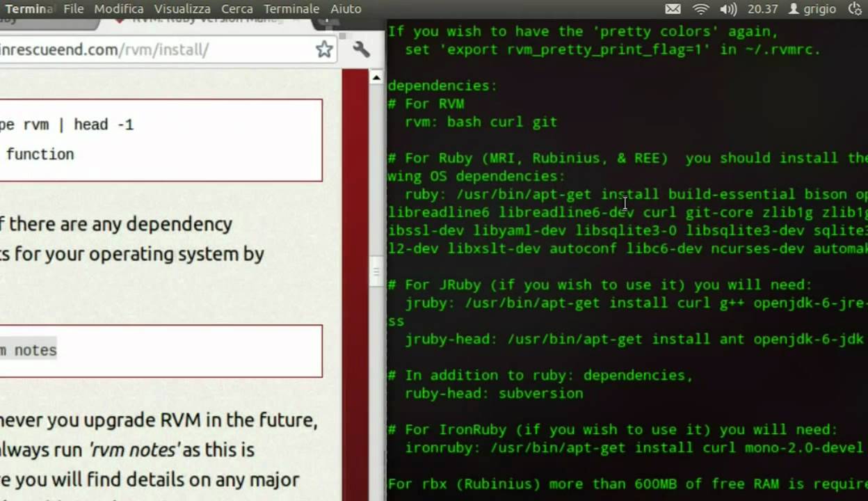
Task: Open the Wi-Fi network indicator
Action: (x=701, y=9)
